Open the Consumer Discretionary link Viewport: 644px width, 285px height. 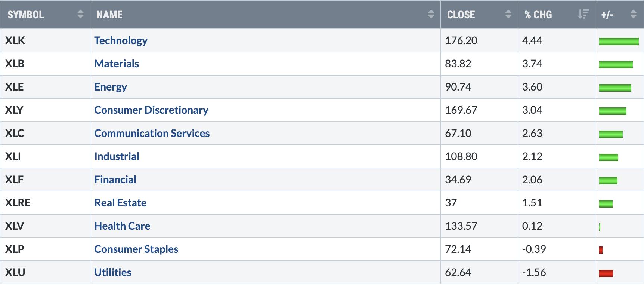(x=151, y=110)
